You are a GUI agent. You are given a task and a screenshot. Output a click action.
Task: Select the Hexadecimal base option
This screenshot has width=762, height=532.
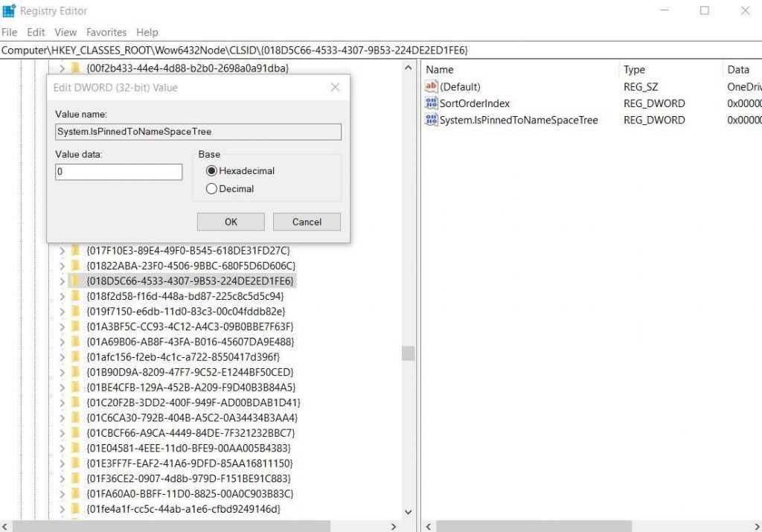(x=211, y=170)
